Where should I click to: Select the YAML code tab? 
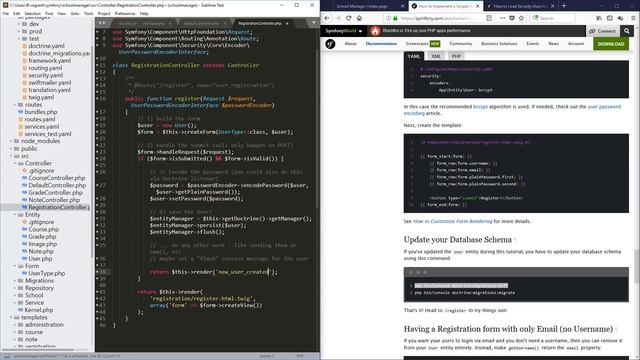[414, 56]
